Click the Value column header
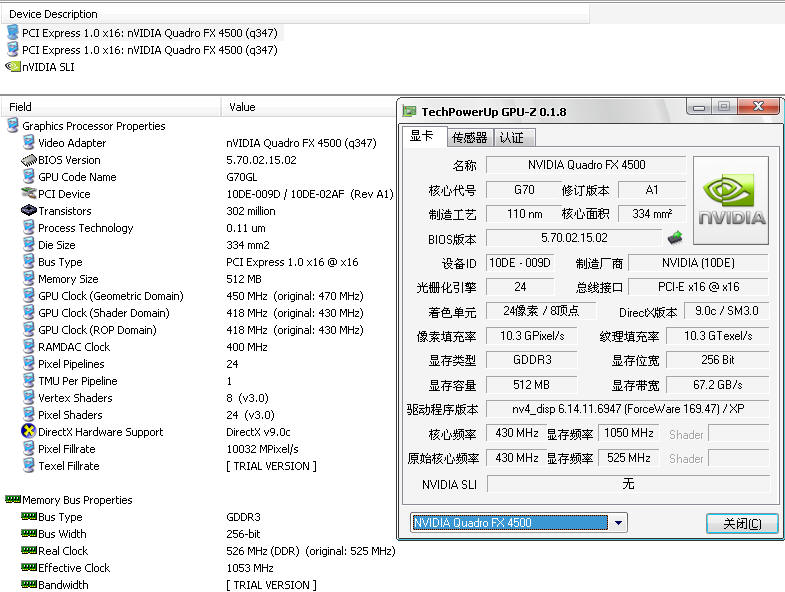The image size is (785, 592). [x=308, y=107]
